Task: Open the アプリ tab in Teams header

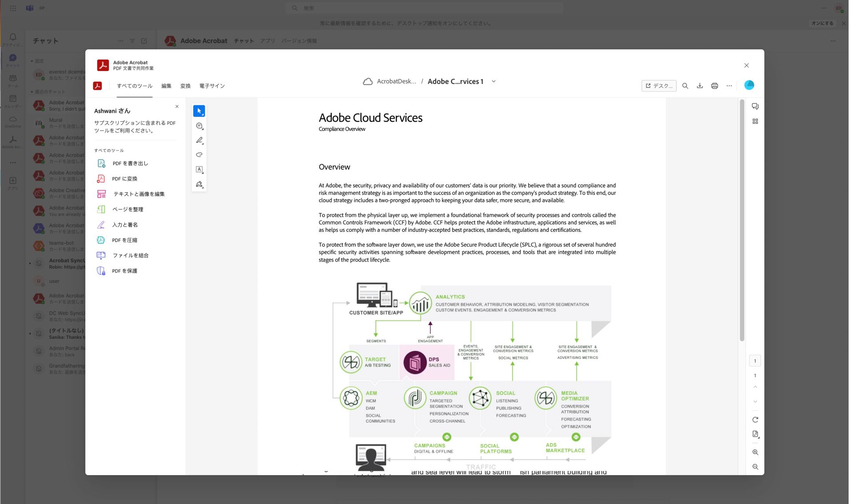Action: pyautogui.click(x=267, y=41)
